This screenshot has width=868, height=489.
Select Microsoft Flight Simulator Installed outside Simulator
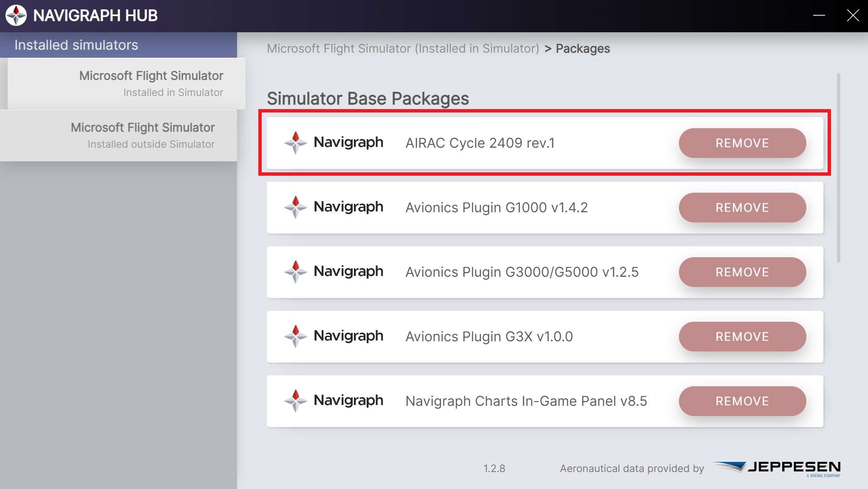coord(119,135)
